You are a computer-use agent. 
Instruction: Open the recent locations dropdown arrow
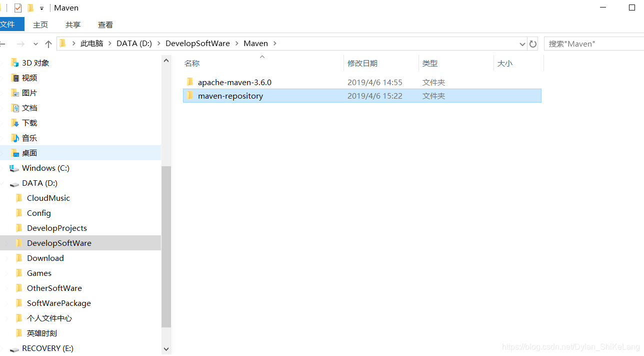[35, 44]
